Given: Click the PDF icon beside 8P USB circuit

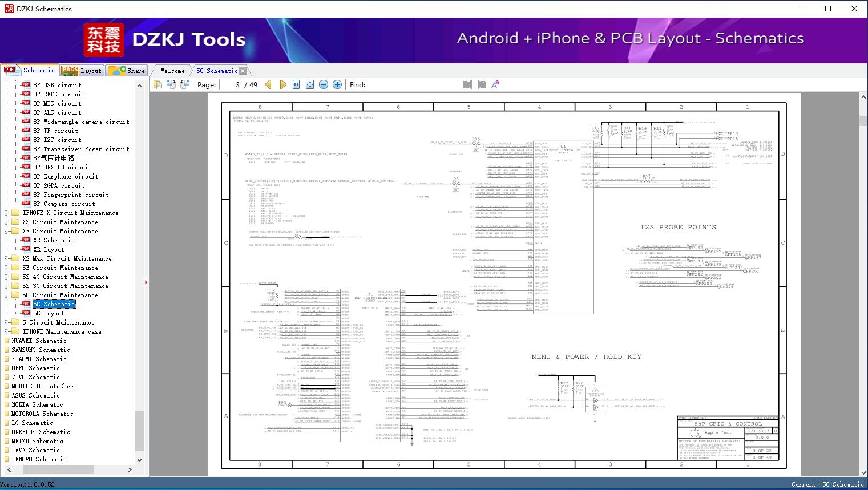Looking at the screenshot, I should point(26,84).
